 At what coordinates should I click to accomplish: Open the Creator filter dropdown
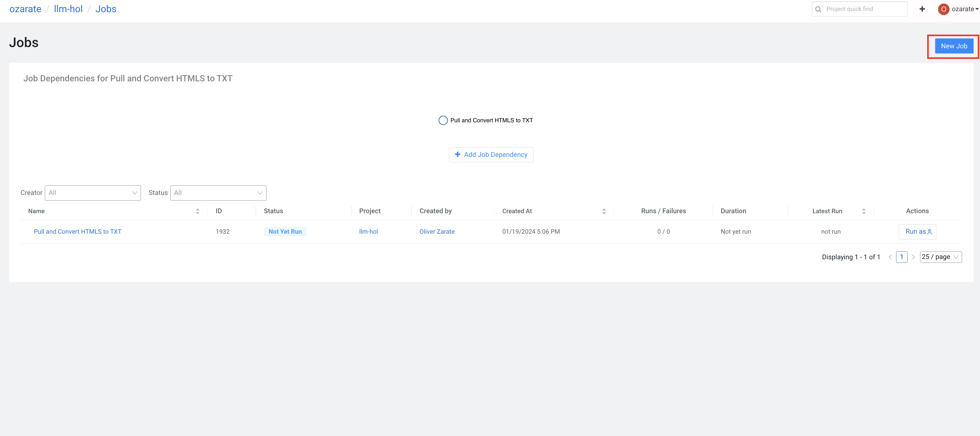[x=93, y=193]
